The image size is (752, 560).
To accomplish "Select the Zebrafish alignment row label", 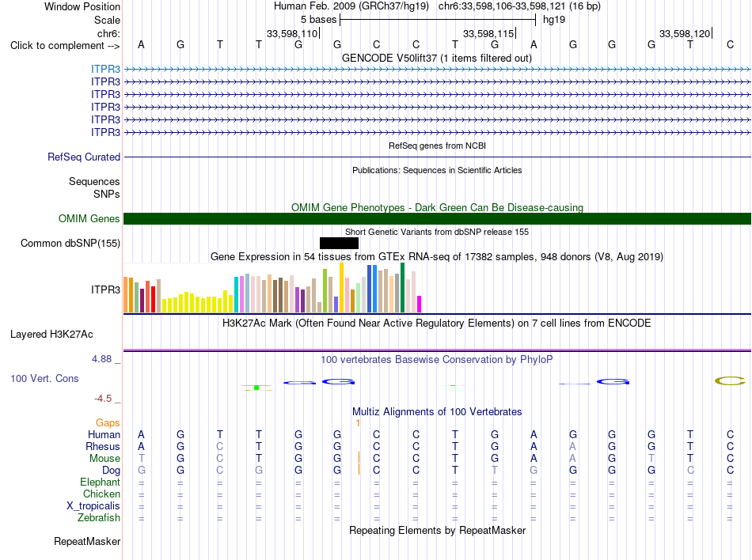I will pyautogui.click(x=99, y=518).
